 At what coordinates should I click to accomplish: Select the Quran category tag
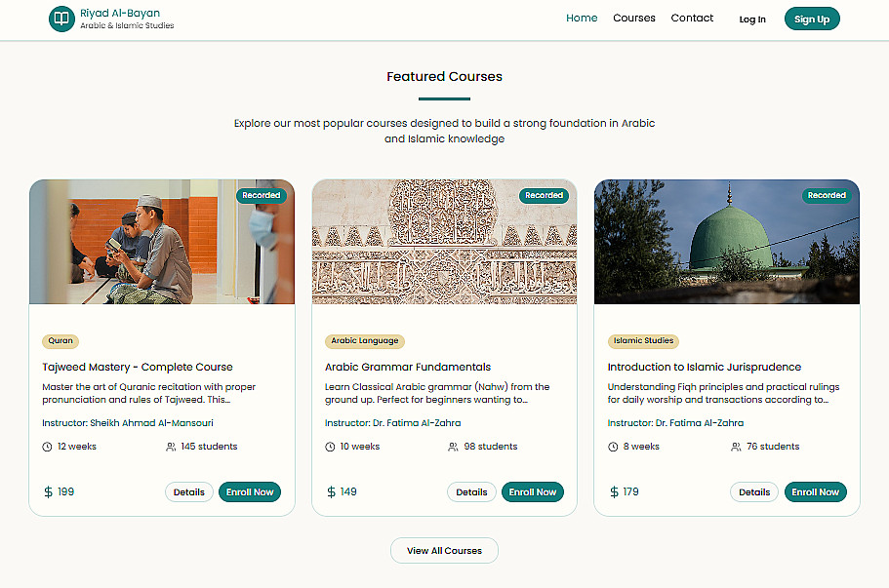61,341
